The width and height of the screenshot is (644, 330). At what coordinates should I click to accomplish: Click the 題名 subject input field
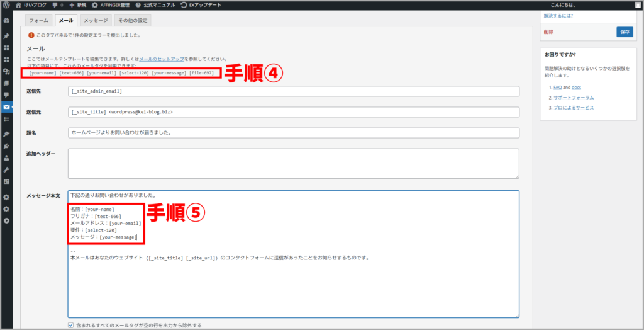[293, 133]
